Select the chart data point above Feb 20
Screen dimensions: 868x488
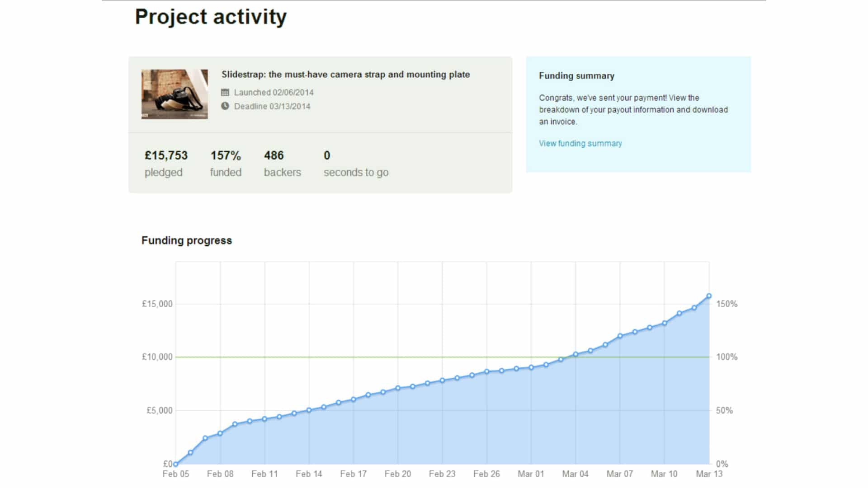[x=398, y=388]
